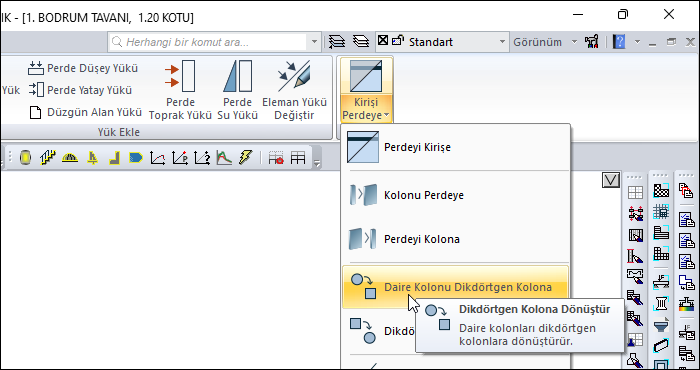The image size is (700, 370).
Task: Click the Perde Su Yükü ribbon button
Action: [238, 90]
